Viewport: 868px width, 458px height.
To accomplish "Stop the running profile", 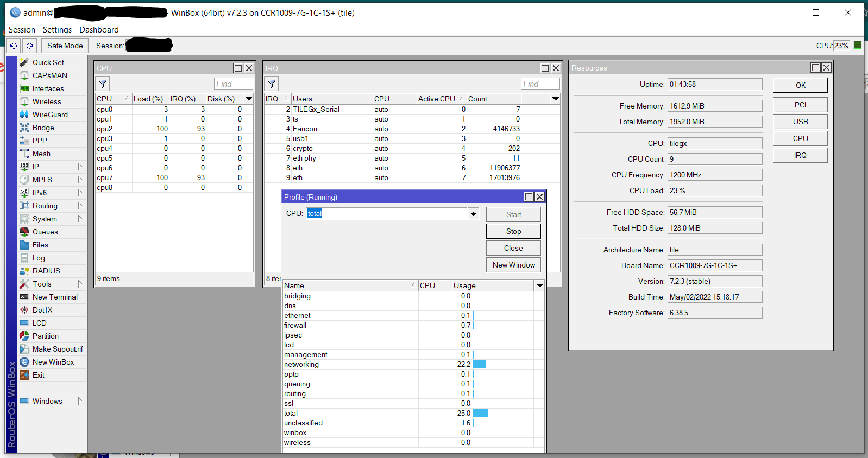I will (513, 231).
